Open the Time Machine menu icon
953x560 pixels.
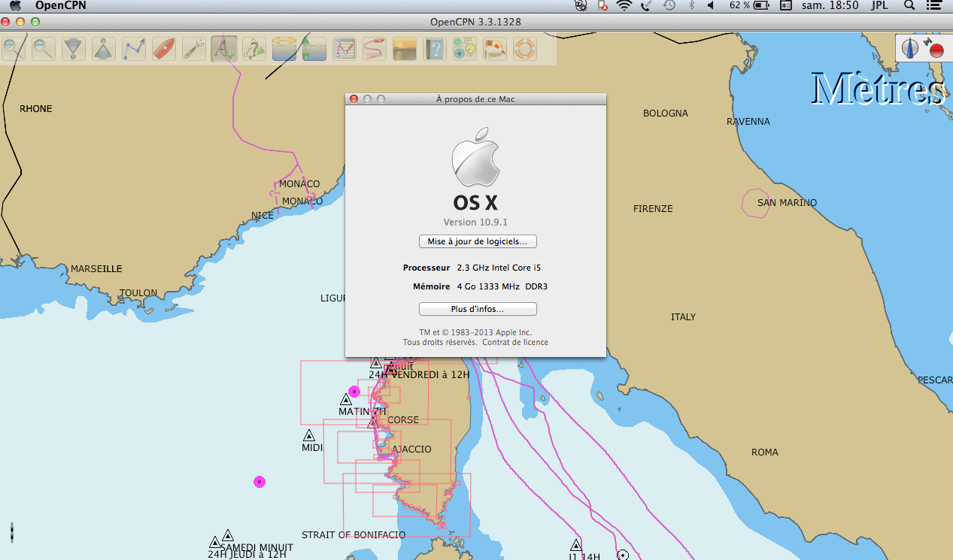(669, 5)
